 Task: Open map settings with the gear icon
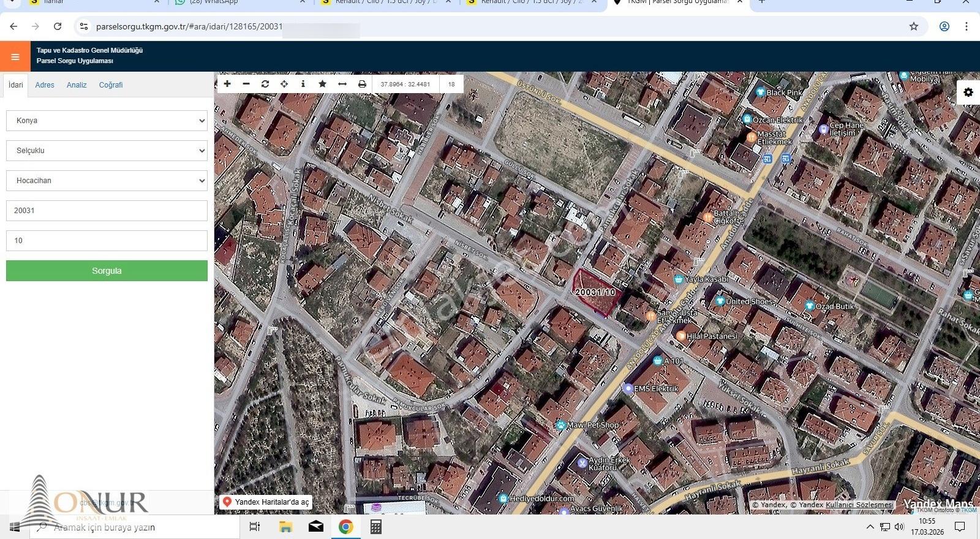(968, 92)
